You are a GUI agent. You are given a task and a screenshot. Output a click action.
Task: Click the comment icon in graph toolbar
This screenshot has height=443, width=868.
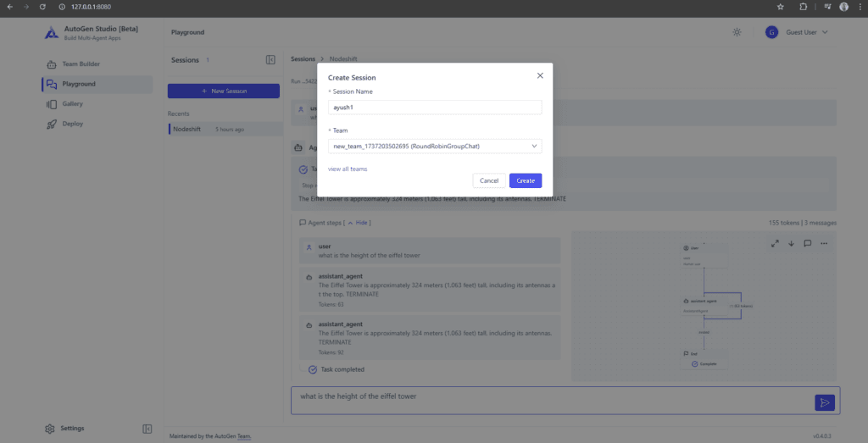click(x=808, y=243)
